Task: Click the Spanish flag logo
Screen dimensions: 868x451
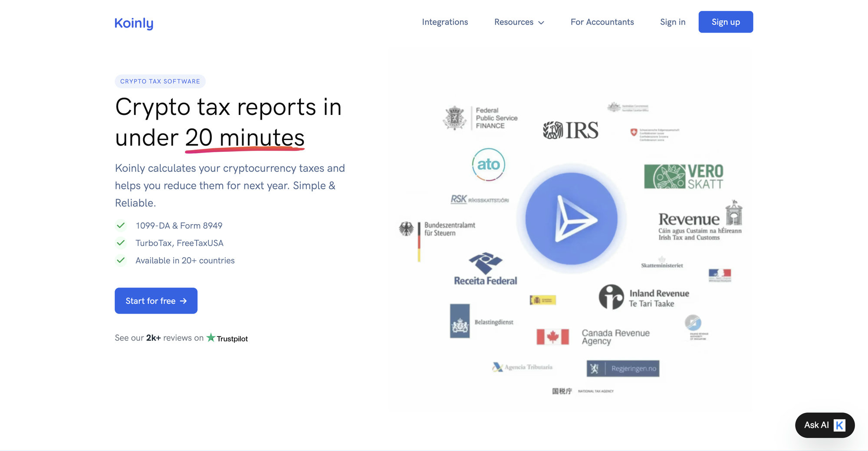Action: point(542,300)
